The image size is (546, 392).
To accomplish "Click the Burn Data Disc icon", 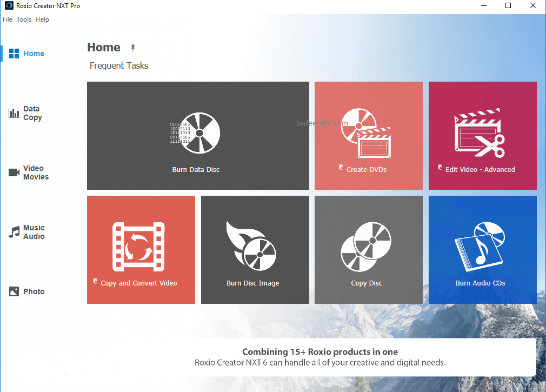I will pyautogui.click(x=196, y=132).
